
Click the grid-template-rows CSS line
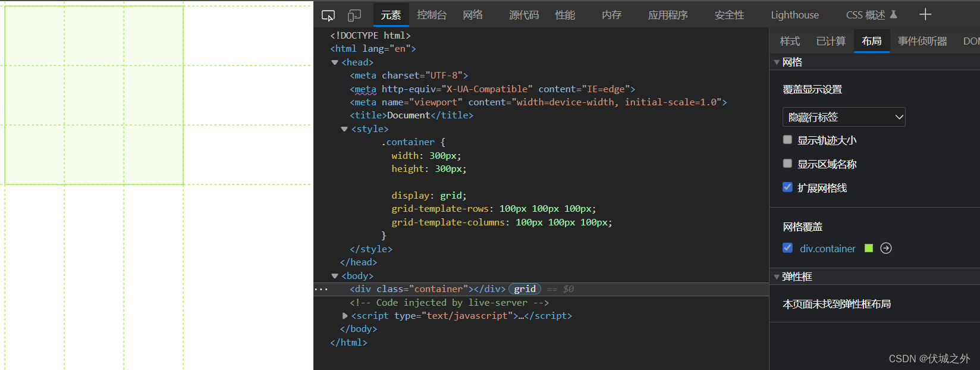(x=494, y=209)
